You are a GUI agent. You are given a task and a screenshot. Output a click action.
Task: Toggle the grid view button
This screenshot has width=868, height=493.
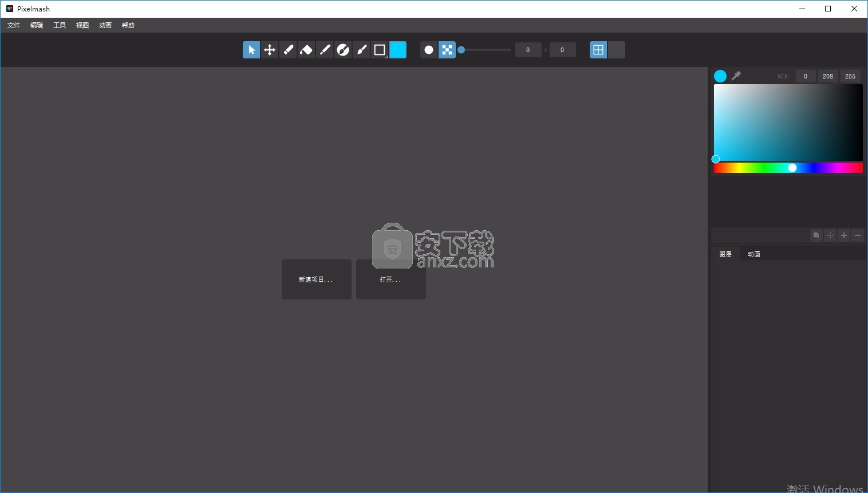click(598, 50)
